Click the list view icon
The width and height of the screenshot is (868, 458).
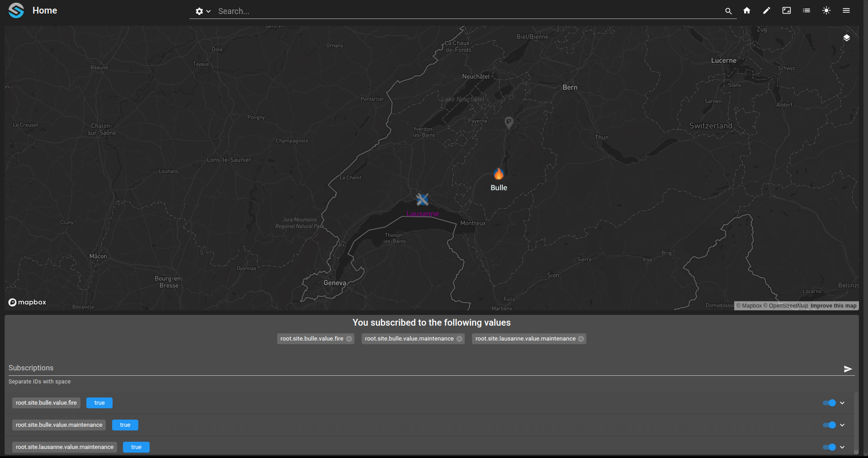[x=807, y=10]
